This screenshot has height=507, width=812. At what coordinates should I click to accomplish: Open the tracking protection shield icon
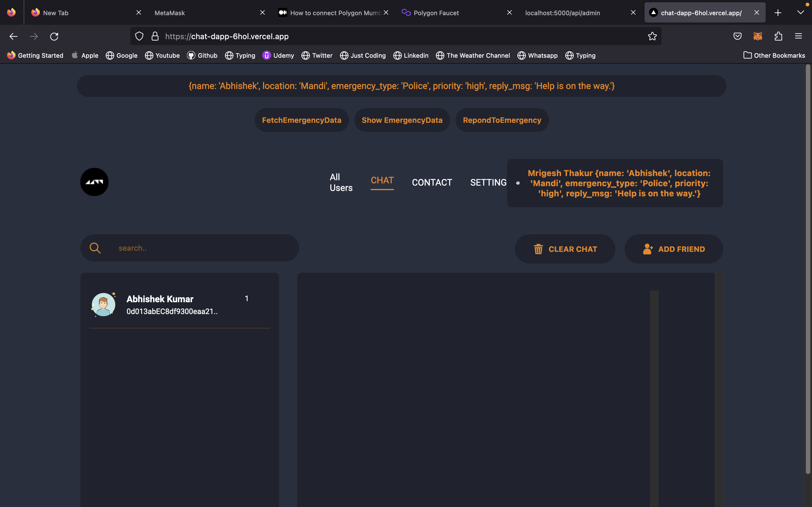139,36
